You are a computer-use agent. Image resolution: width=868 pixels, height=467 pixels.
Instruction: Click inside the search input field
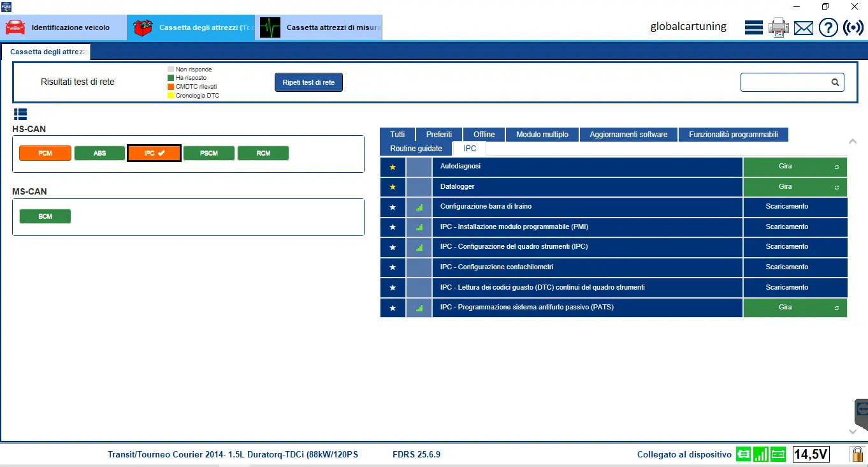pos(787,82)
